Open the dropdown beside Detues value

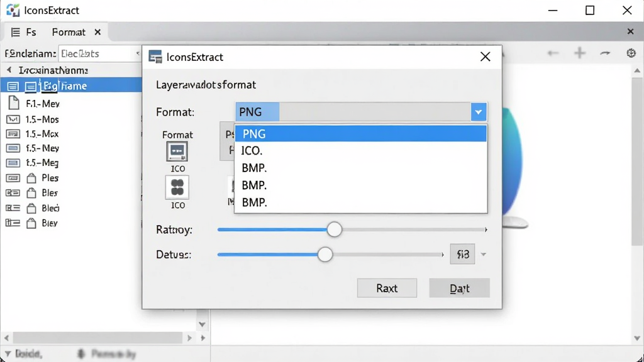484,255
